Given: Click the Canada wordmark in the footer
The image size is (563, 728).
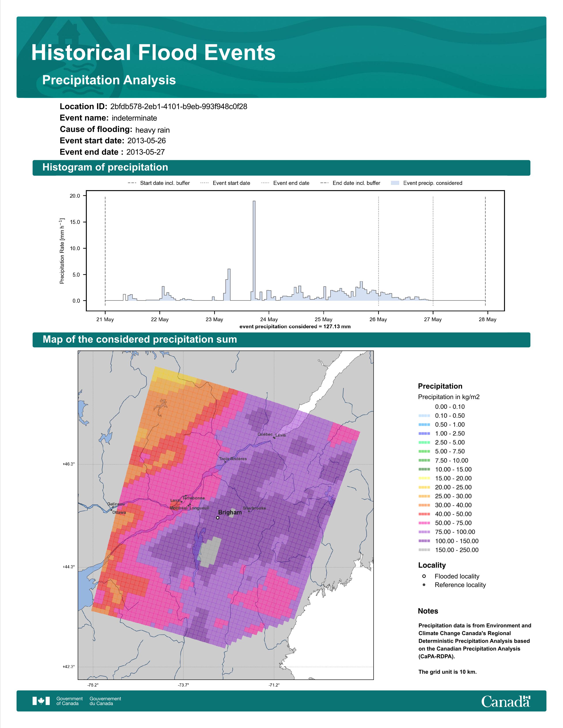Looking at the screenshot, I should [506, 701].
